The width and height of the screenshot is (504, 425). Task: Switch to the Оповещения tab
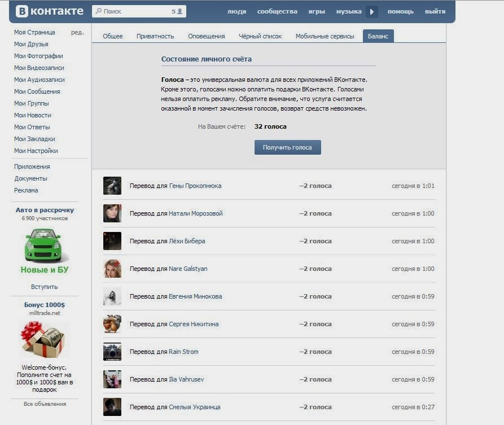(207, 36)
